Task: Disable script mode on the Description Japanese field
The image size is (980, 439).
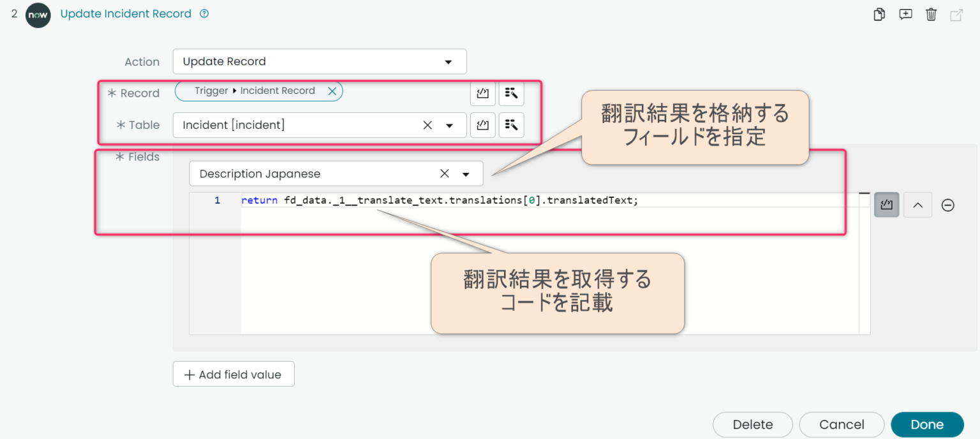Action: [886, 204]
